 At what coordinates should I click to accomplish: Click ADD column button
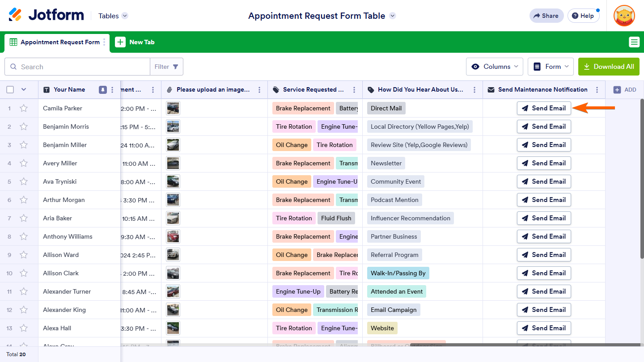tap(625, 90)
